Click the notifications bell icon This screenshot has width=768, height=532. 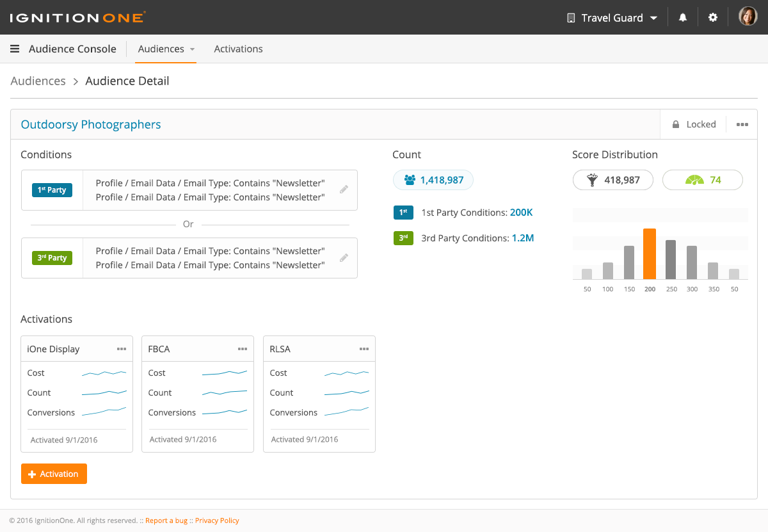(x=683, y=18)
